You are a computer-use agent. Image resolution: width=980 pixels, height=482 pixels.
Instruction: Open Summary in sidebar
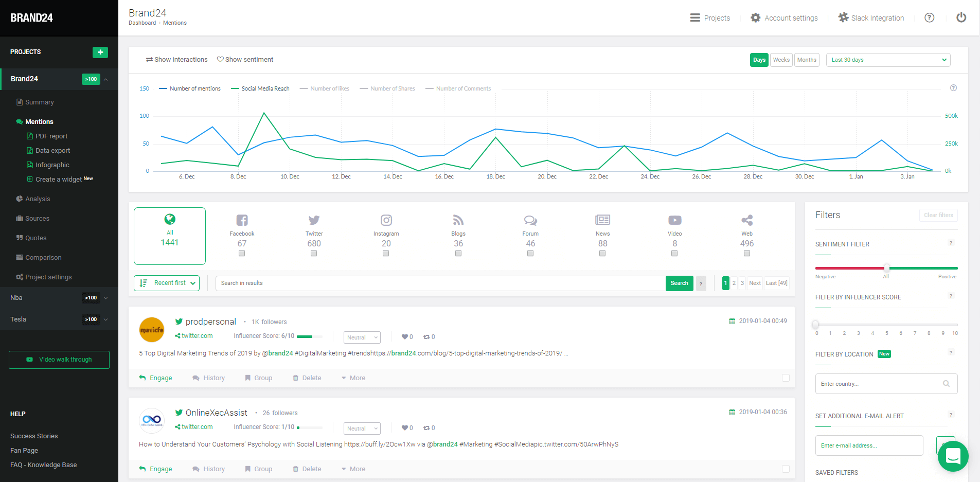tap(35, 102)
